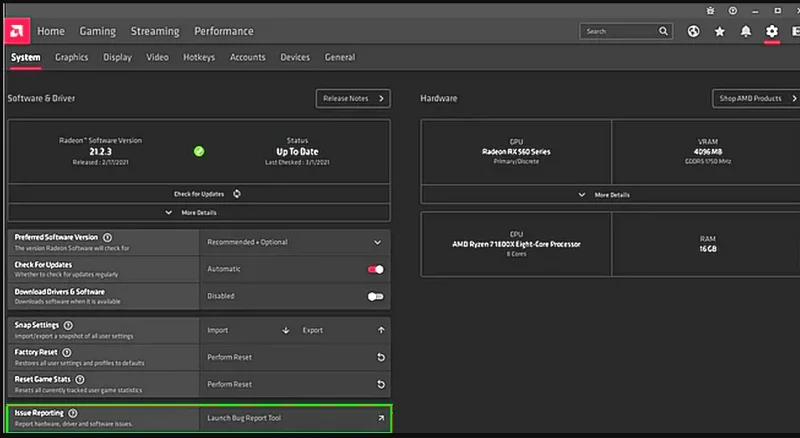800x438 pixels.
Task: Click the help question mark in title bar
Action: (733, 10)
